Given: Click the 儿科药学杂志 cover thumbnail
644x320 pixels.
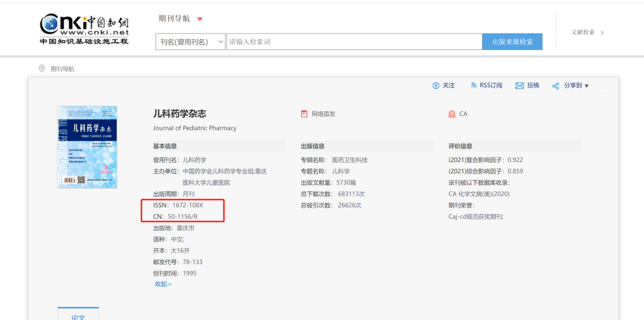Looking at the screenshot, I should [87, 147].
